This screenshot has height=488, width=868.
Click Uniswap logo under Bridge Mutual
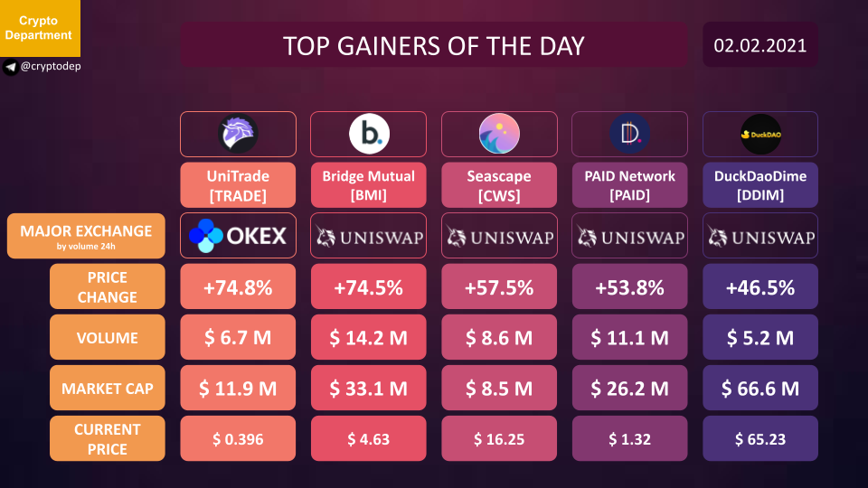(x=369, y=236)
